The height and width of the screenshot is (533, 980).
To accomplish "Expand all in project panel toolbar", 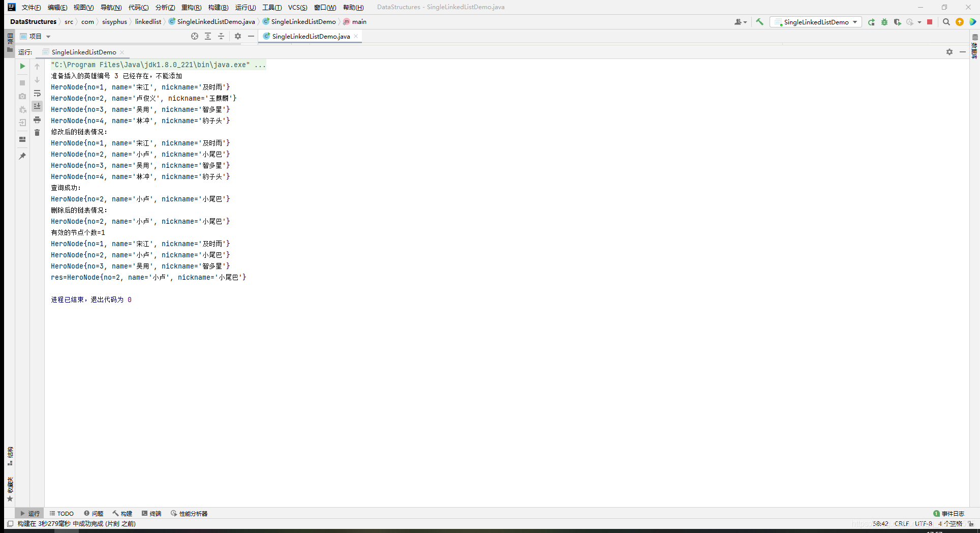I will click(208, 36).
